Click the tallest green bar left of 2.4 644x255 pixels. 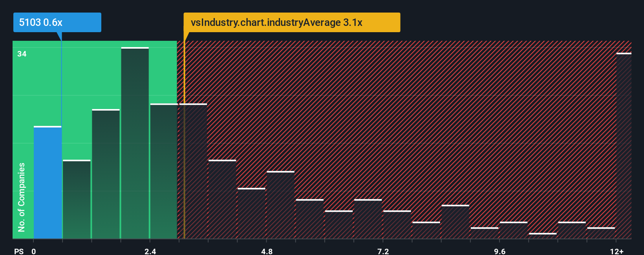tap(135, 143)
